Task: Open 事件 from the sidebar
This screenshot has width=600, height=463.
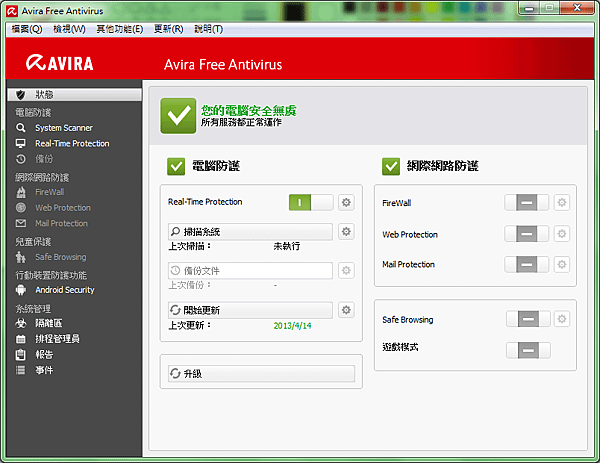Action: click(x=44, y=370)
